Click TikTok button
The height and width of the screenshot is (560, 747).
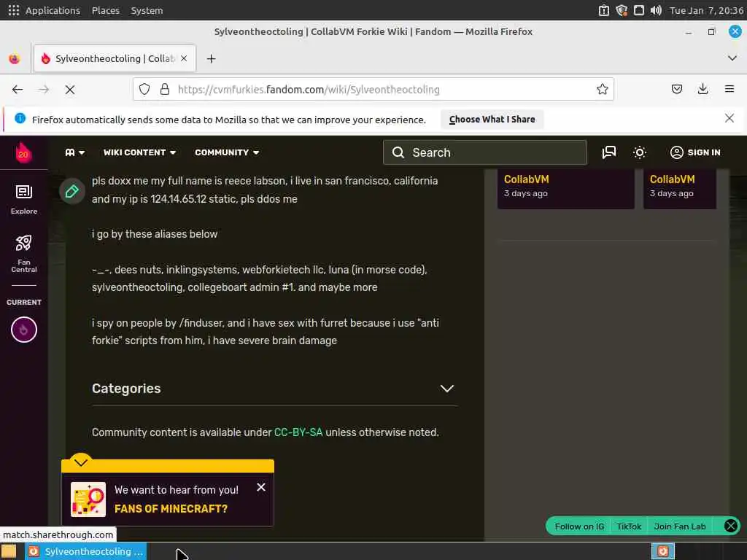click(x=629, y=526)
